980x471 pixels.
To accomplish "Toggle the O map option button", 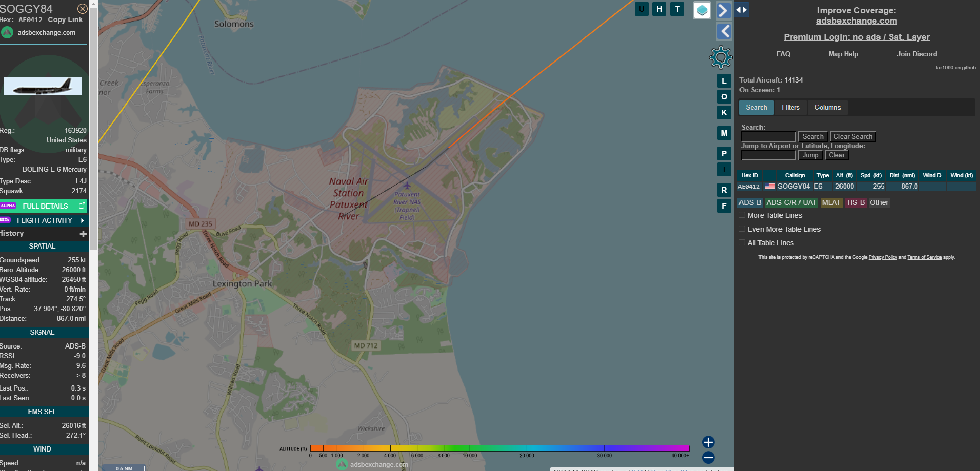I will (724, 97).
